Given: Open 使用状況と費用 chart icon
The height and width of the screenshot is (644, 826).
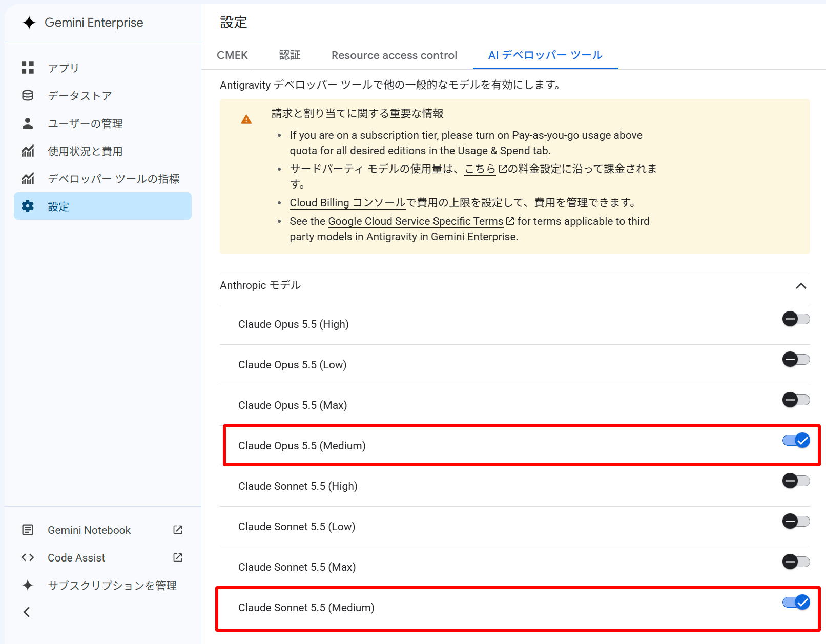Looking at the screenshot, I should (x=28, y=151).
